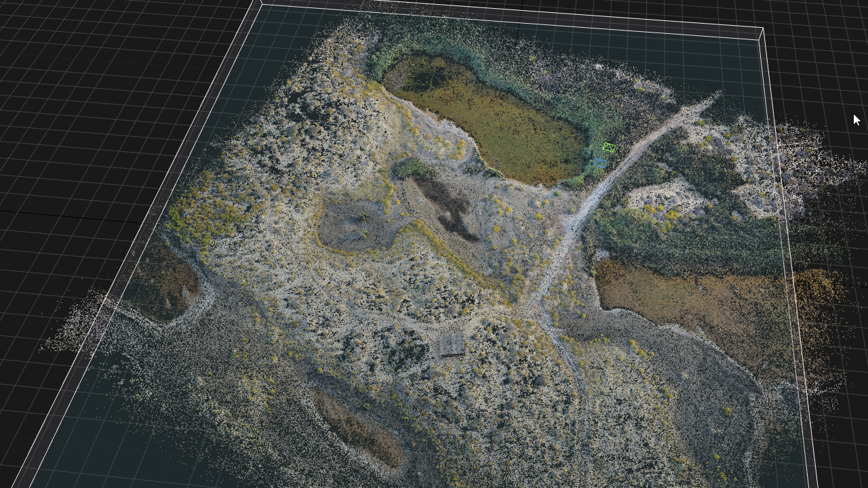868x488 pixels.
Task: Click the narrow brown oval patch near bottom
Action: click(x=356, y=428)
